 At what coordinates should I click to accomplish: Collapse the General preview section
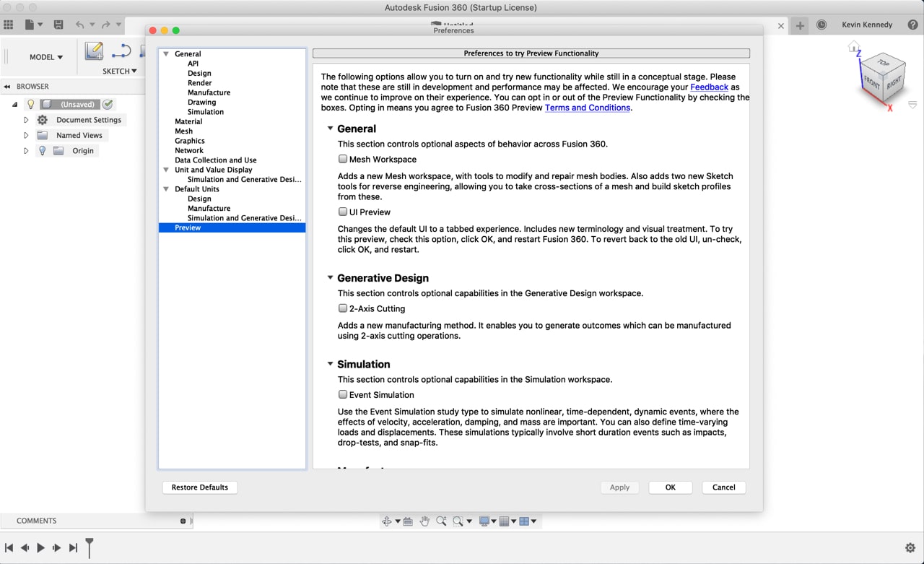331,129
